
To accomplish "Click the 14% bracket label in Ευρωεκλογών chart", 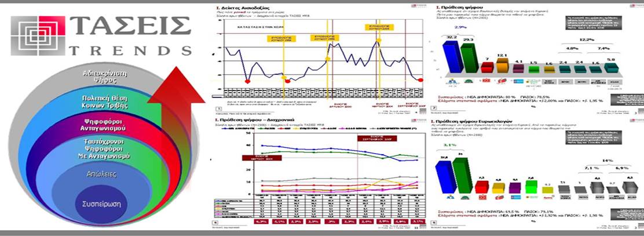I will click(x=607, y=161).
